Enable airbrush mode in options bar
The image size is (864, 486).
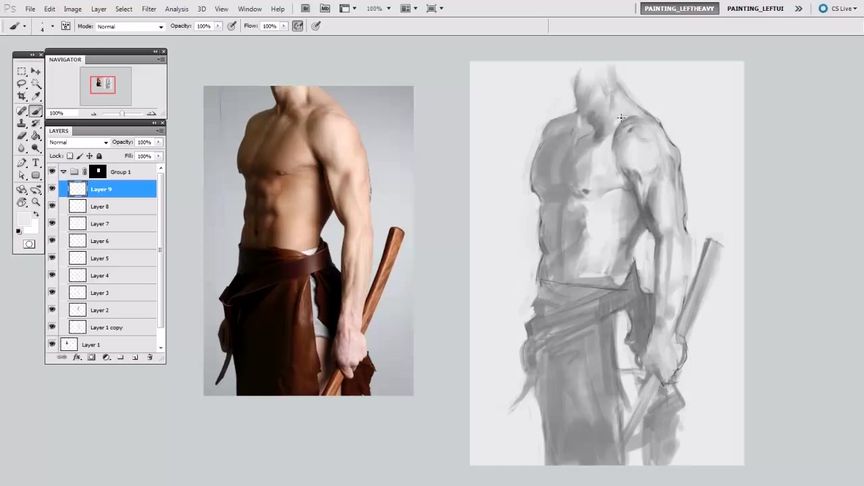click(297, 26)
